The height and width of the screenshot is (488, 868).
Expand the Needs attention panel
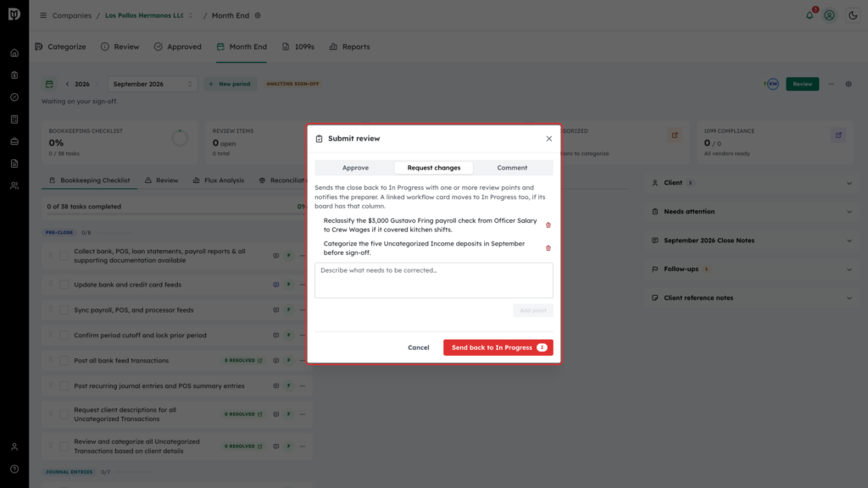tap(753, 211)
